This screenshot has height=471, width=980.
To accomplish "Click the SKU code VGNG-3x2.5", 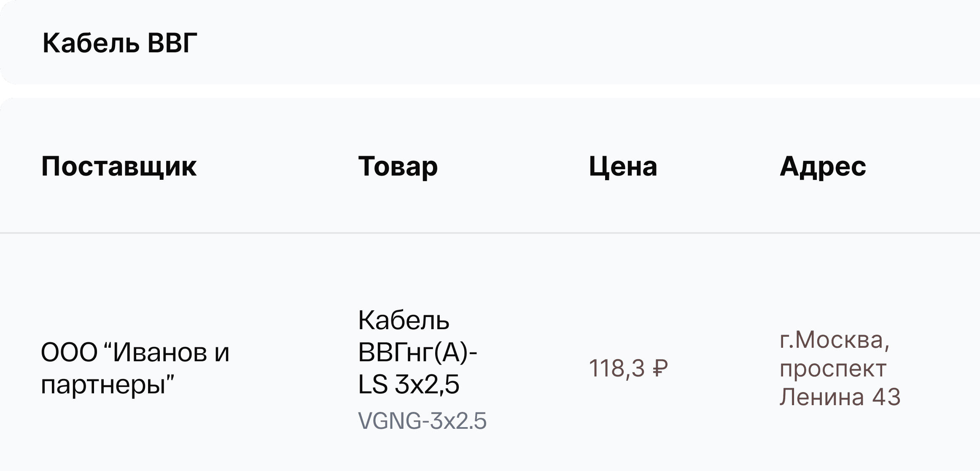I will [422, 421].
